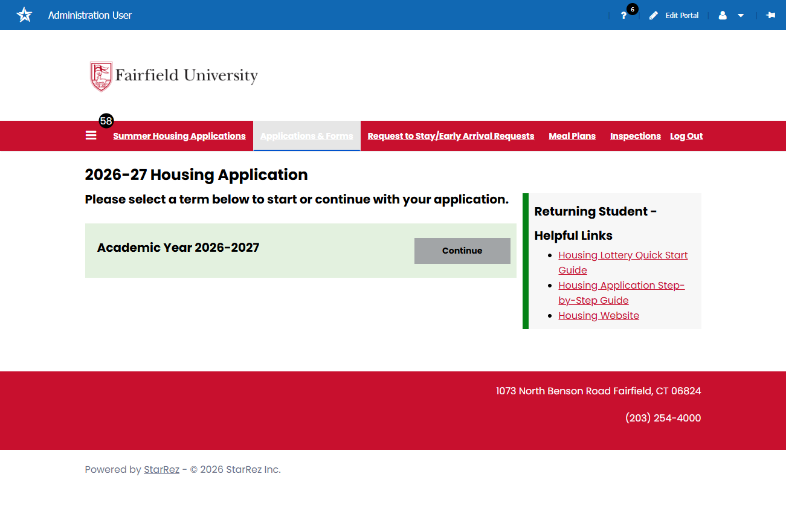The width and height of the screenshot is (786, 532).
Task: Open the help question mark icon
Action: click(623, 16)
